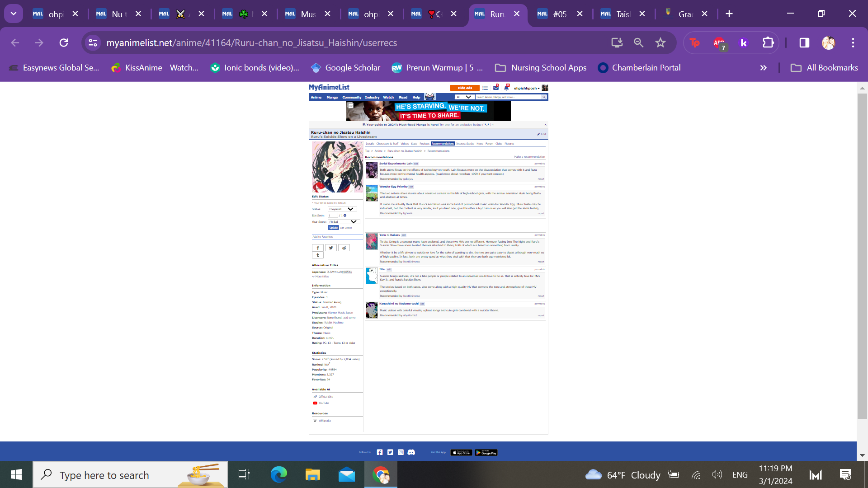Share page via Twitter icon
Viewport: 868px width, 488px height.
pyautogui.click(x=331, y=248)
